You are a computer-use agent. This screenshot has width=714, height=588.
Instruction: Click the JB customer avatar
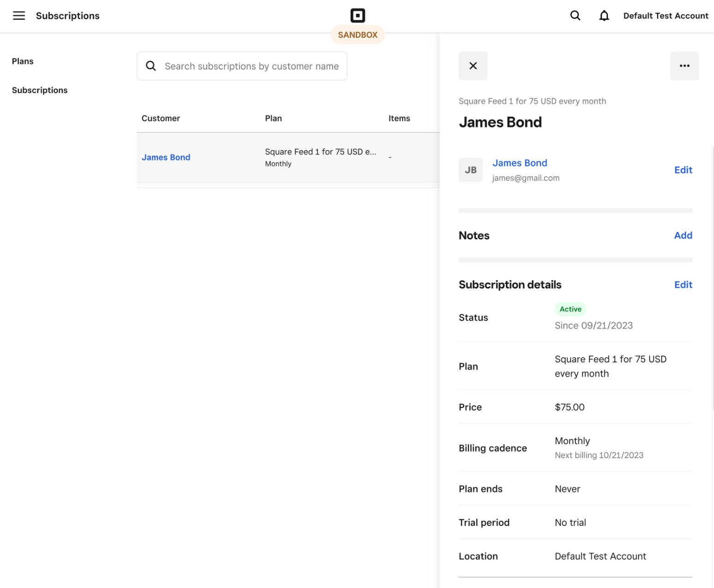pos(471,170)
